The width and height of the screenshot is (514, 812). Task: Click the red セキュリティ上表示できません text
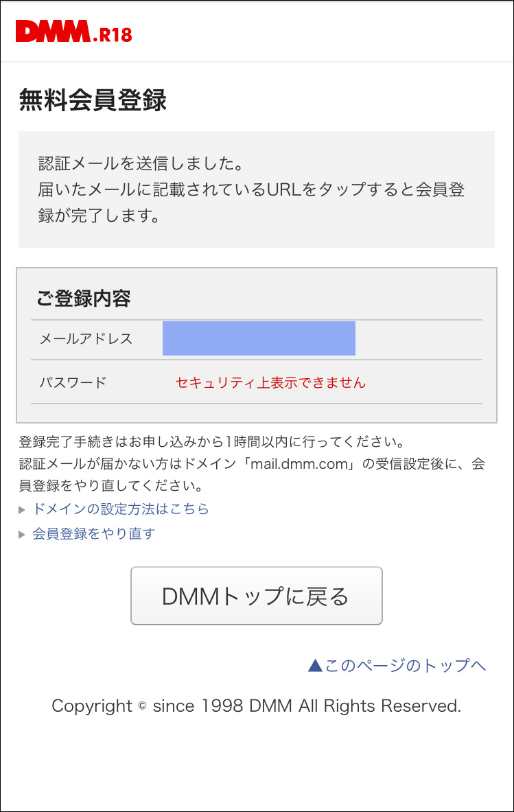point(270,382)
